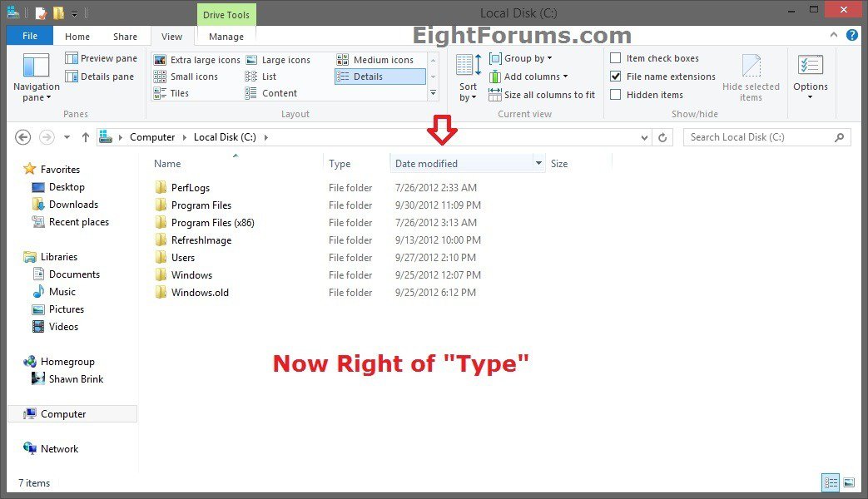This screenshot has height=499, width=868.
Task: Expand the layout gallery more arrow
Action: [x=434, y=93]
